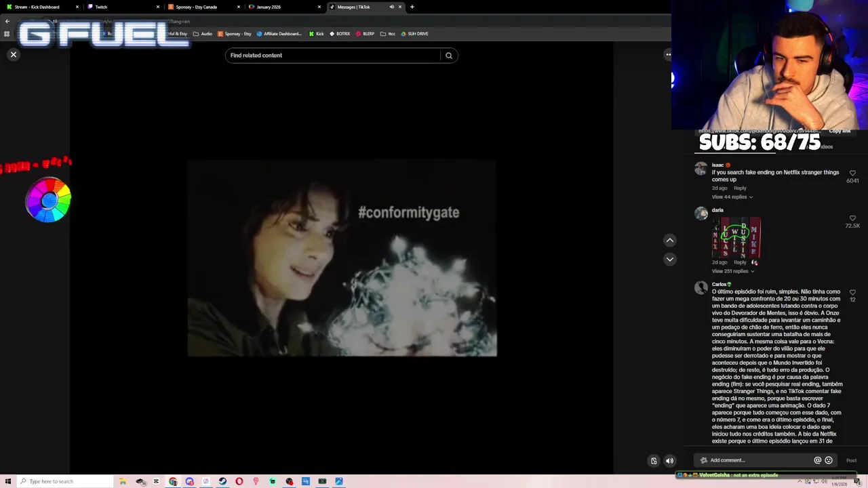The height and width of the screenshot is (488, 868).
Task: Open Sponsey - Etsy bookmark
Action: tap(235, 34)
